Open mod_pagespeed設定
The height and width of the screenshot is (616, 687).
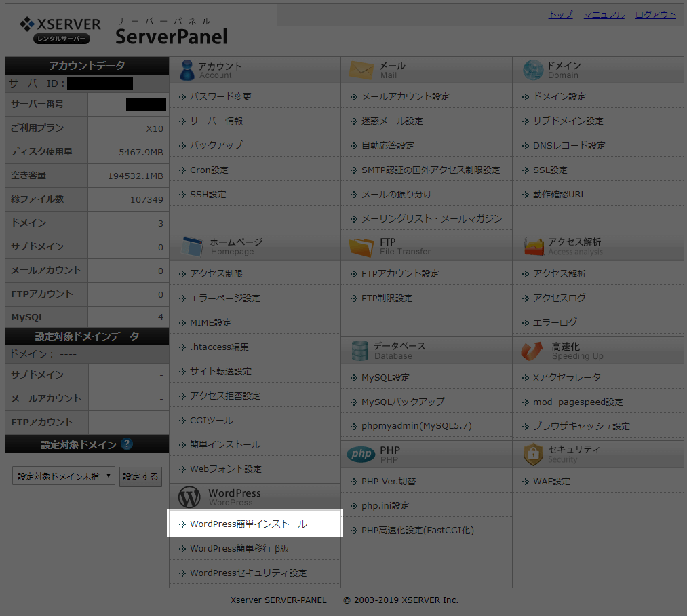(577, 402)
